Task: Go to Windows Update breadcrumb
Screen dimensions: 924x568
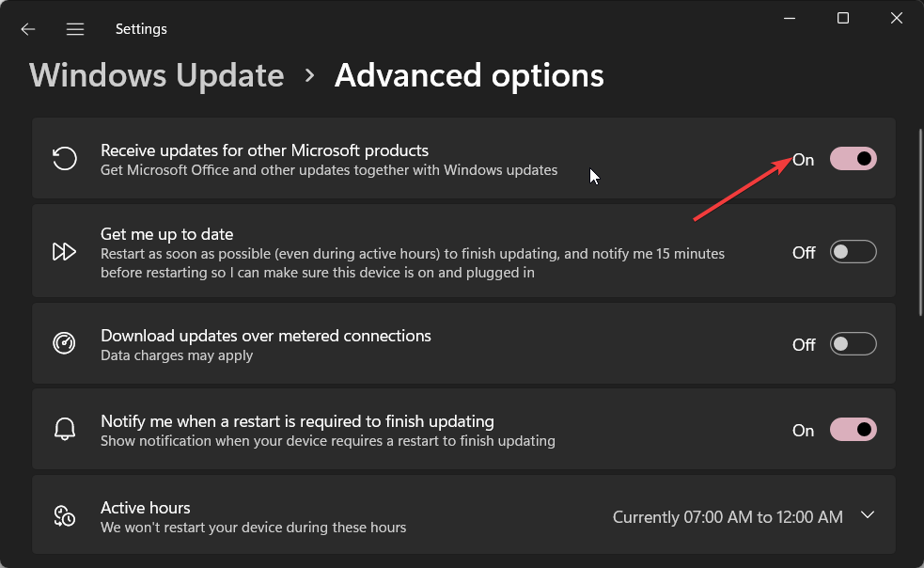Action: pyautogui.click(x=157, y=75)
